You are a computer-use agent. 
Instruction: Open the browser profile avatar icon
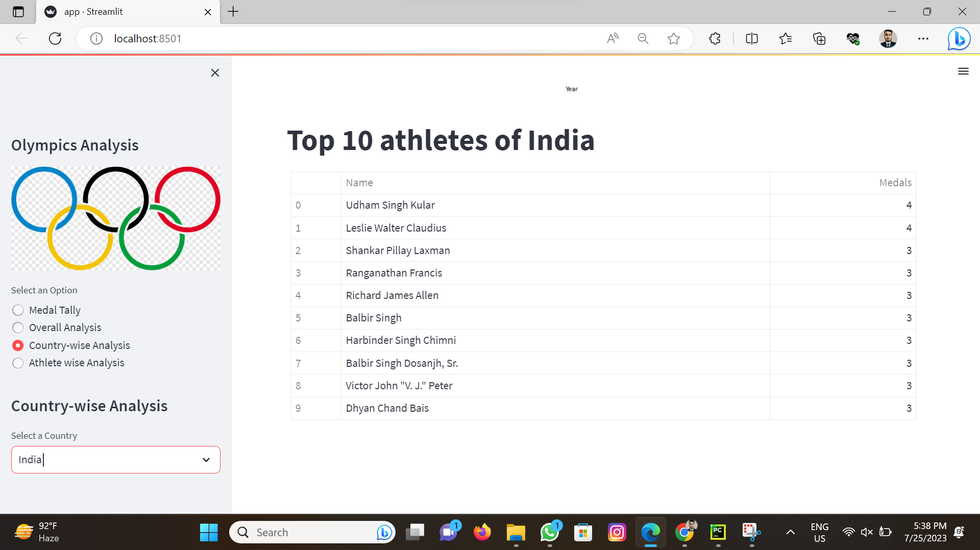889,38
